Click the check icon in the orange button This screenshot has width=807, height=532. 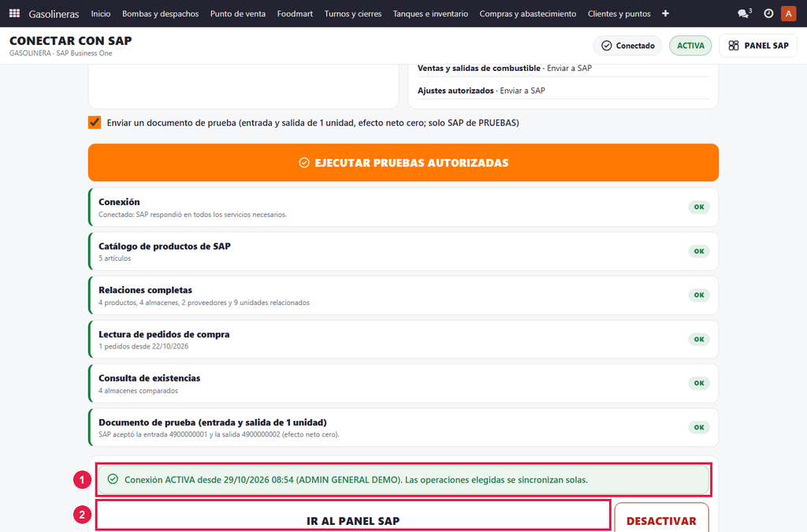point(304,162)
